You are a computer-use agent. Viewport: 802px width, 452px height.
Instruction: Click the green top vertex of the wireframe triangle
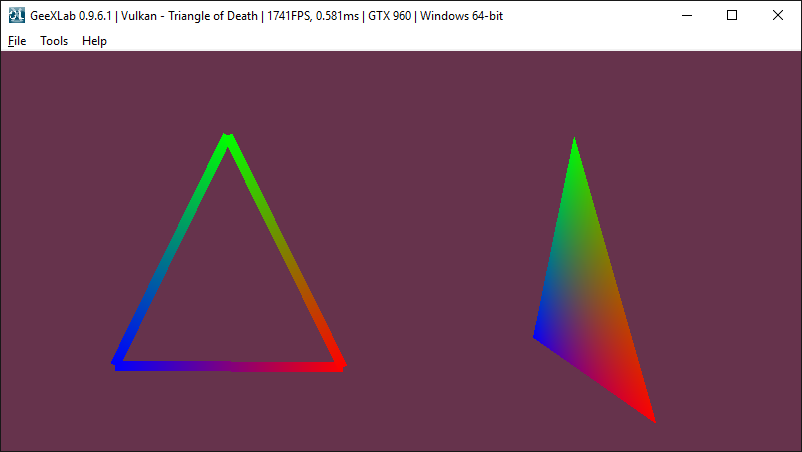[228, 141]
